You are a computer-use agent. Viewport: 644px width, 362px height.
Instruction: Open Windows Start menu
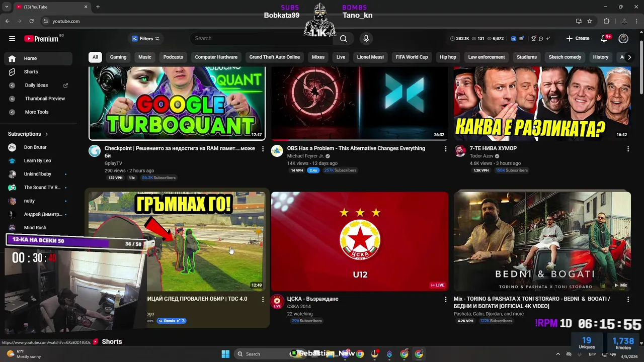225,354
